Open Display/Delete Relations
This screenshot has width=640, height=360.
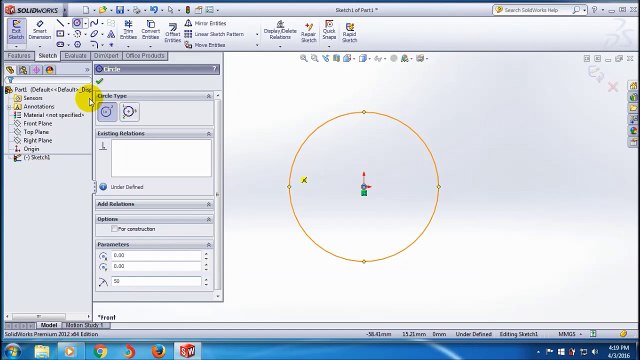[280, 30]
